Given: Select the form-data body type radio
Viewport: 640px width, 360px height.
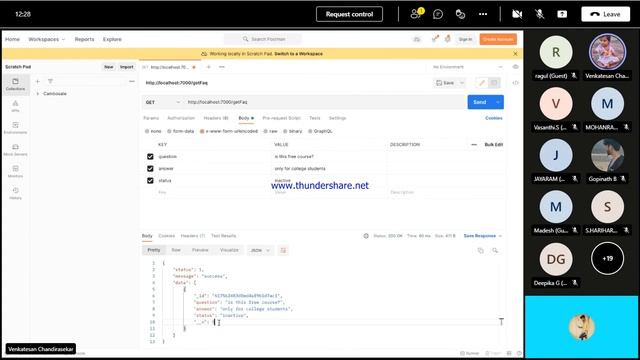Looking at the screenshot, I should [169, 131].
